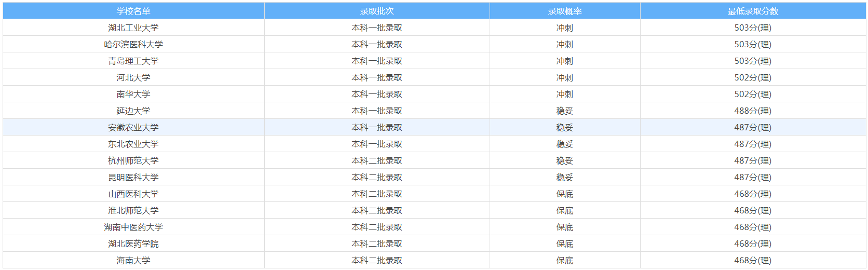Click the 延边大学 cell
This screenshot has width=868, height=270.
pos(133,111)
